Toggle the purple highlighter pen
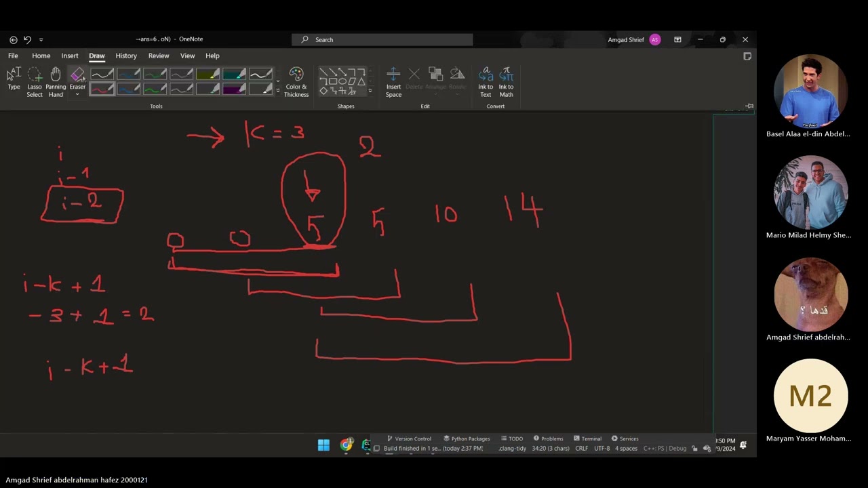 [x=234, y=89]
